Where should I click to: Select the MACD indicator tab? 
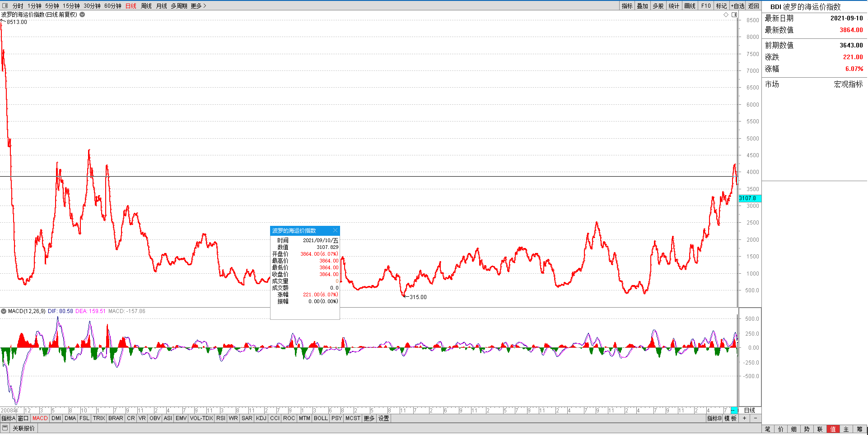pyautogui.click(x=40, y=418)
